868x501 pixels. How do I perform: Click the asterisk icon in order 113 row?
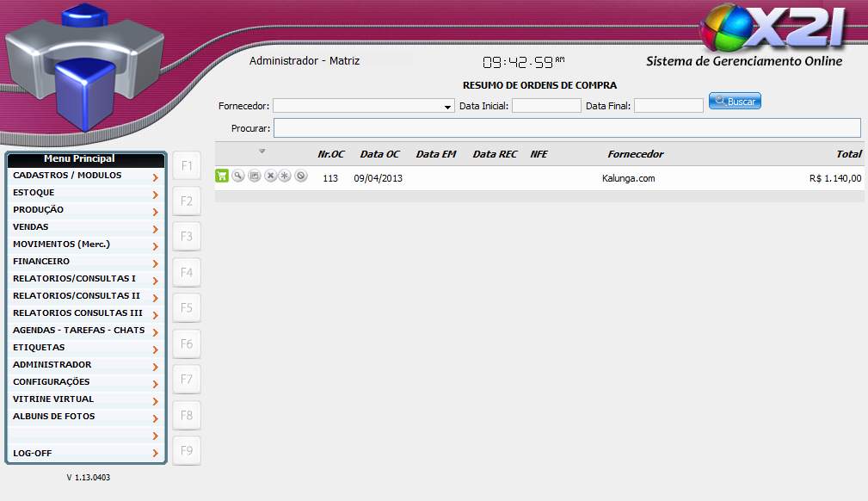click(x=285, y=176)
